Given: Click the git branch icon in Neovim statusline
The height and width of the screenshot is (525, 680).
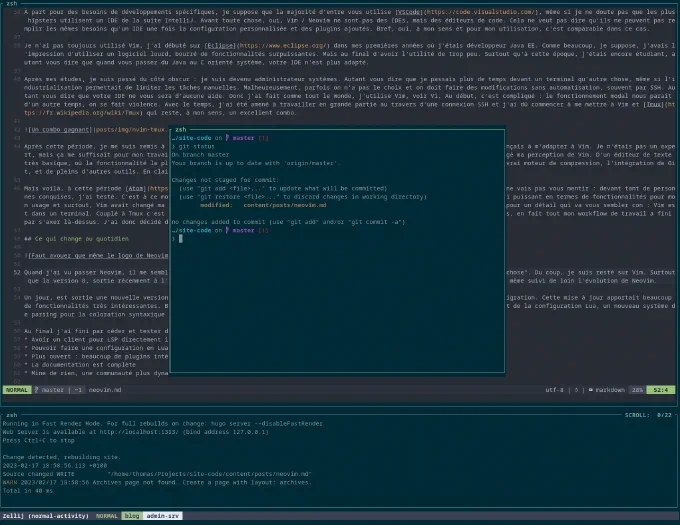Looking at the screenshot, I should point(36,390).
